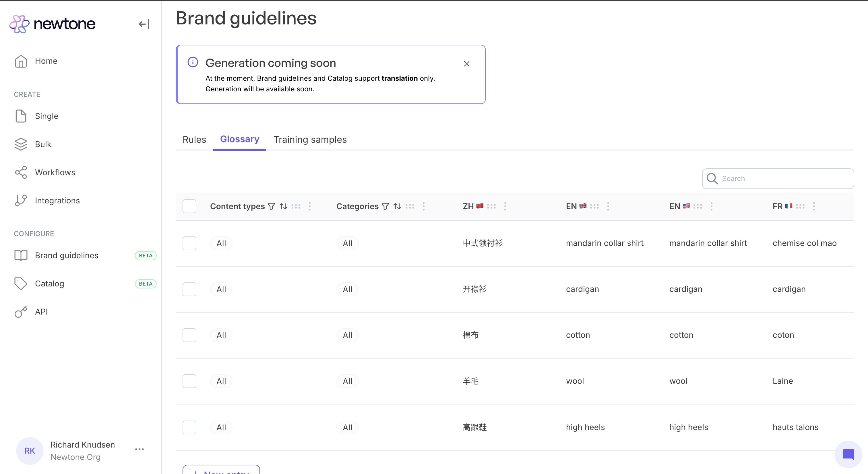Open Workflows from the sidebar
The width and height of the screenshot is (868, 474).
55,172
